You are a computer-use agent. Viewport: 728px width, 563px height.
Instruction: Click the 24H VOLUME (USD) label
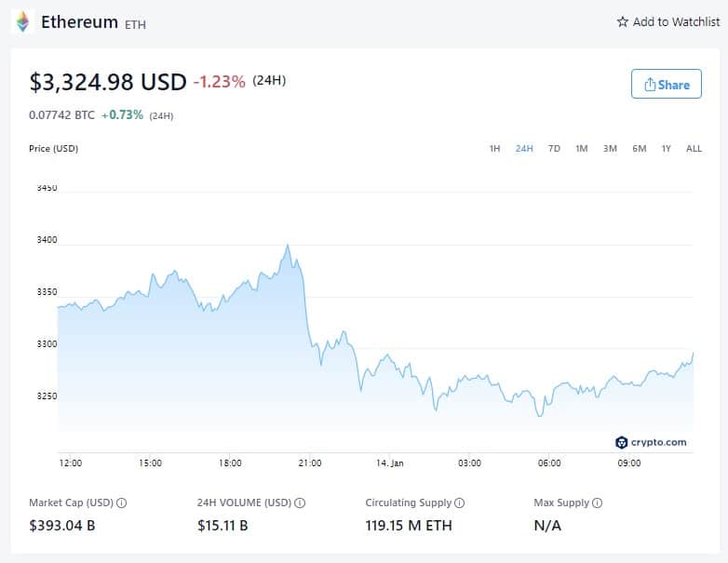pos(244,503)
